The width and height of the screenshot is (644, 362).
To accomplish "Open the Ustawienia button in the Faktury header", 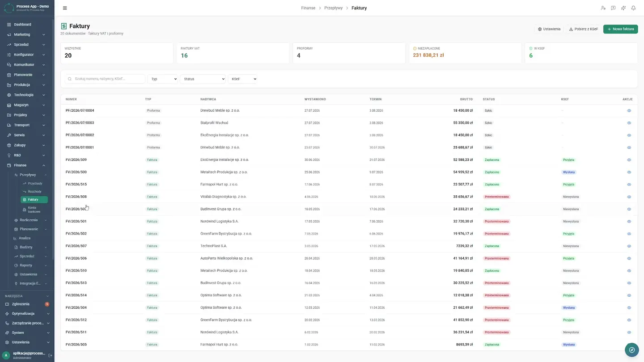I will coord(549,29).
